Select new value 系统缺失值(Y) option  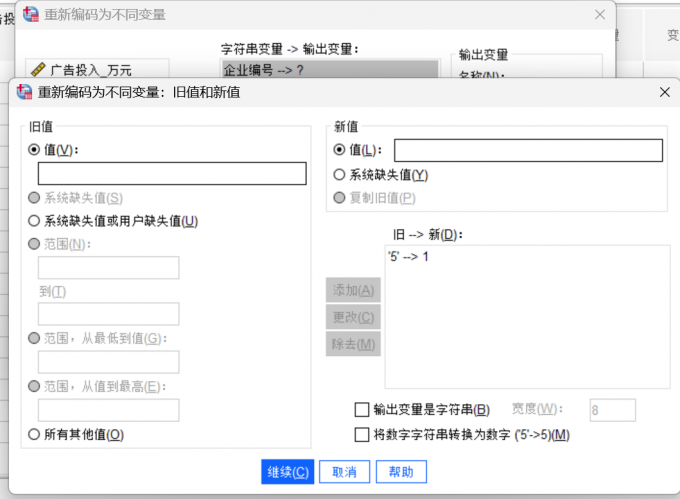coord(339,175)
